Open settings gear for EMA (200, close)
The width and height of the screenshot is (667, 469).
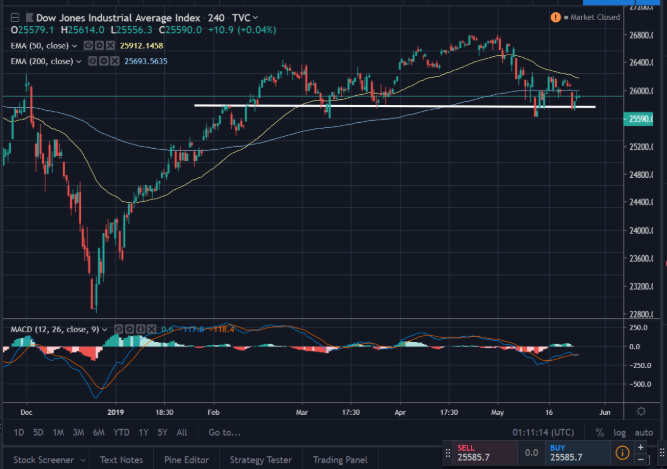103,61
